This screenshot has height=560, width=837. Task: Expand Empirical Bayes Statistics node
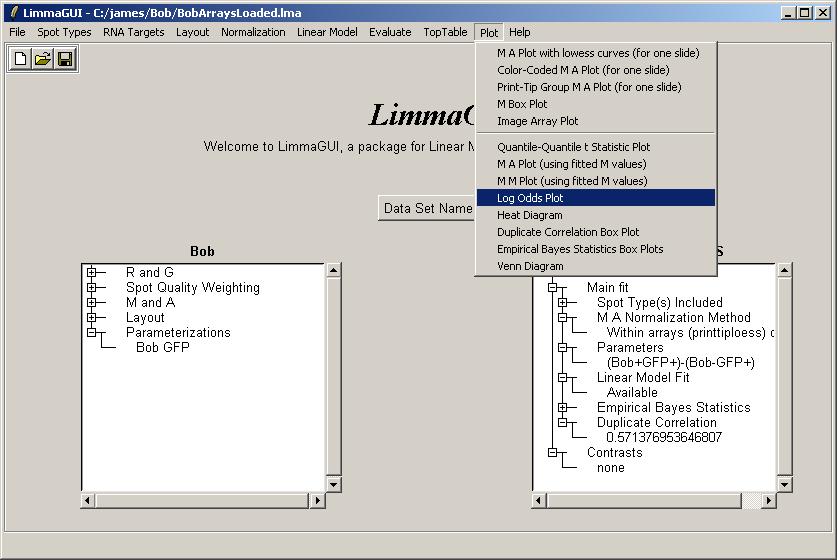(562, 407)
